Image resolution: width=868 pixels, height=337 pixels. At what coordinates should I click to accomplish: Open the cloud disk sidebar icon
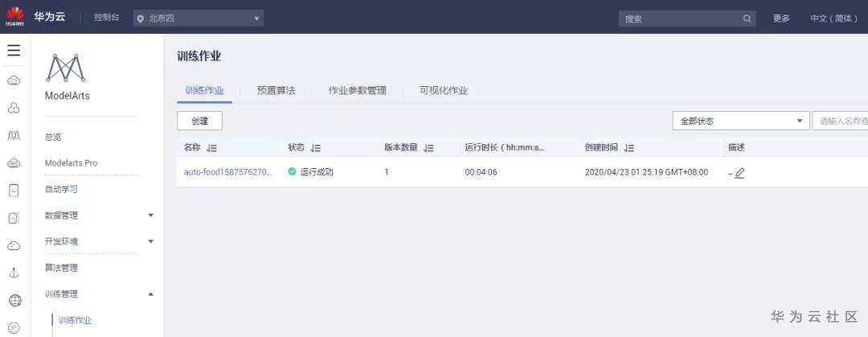coord(14,162)
